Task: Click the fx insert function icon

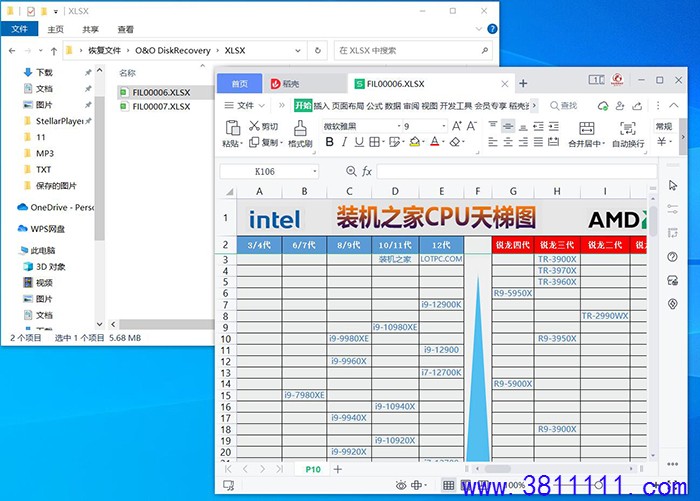Action: (x=367, y=171)
